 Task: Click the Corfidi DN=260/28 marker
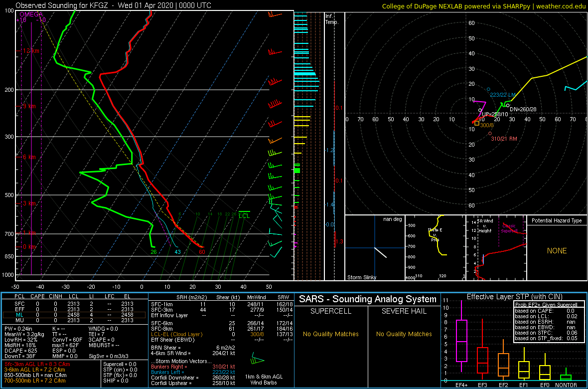[508, 105]
